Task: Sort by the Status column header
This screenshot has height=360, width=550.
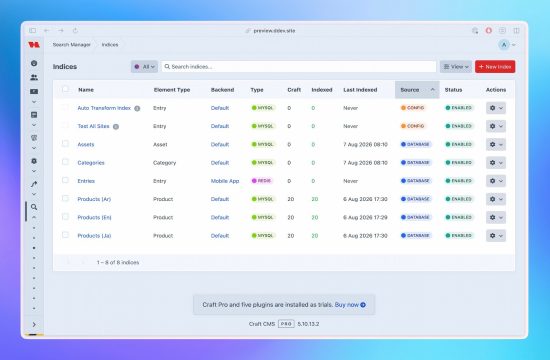Action: [x=453, y=90]
